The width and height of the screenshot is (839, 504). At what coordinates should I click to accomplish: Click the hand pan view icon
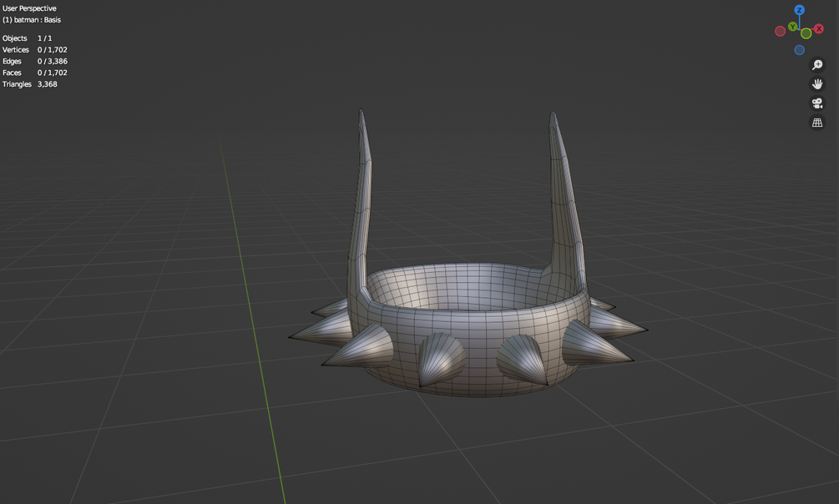click(x=817, y=84)
